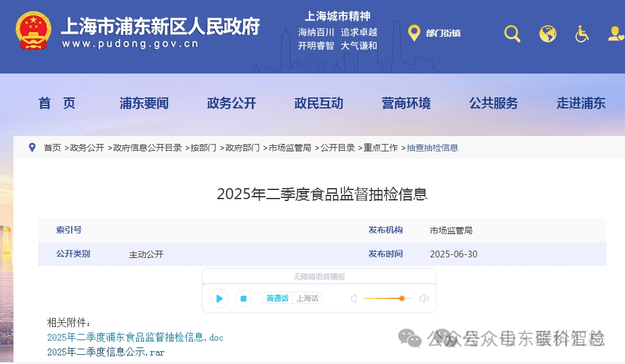Viewport: 625px width, 364px height.
Task: Open the wheelchair accessibility icon
Action: pos(581,34)
